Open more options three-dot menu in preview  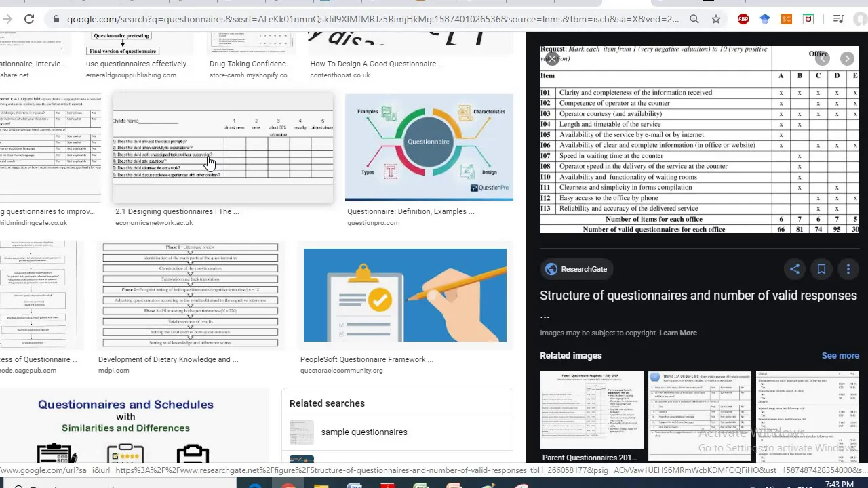click(848, 269)
